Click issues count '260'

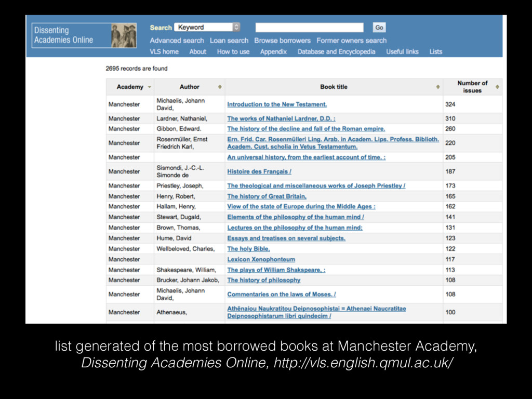[x=450, y=129]
